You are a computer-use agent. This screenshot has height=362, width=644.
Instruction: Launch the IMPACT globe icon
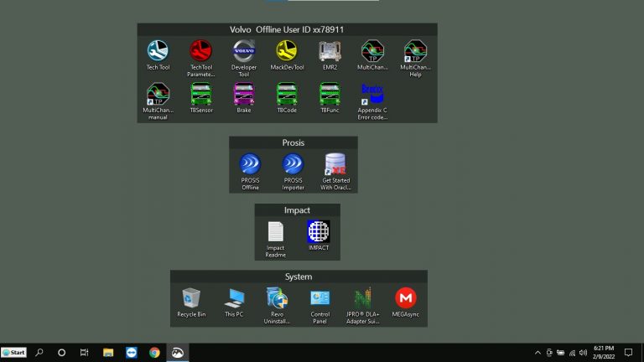319,232
